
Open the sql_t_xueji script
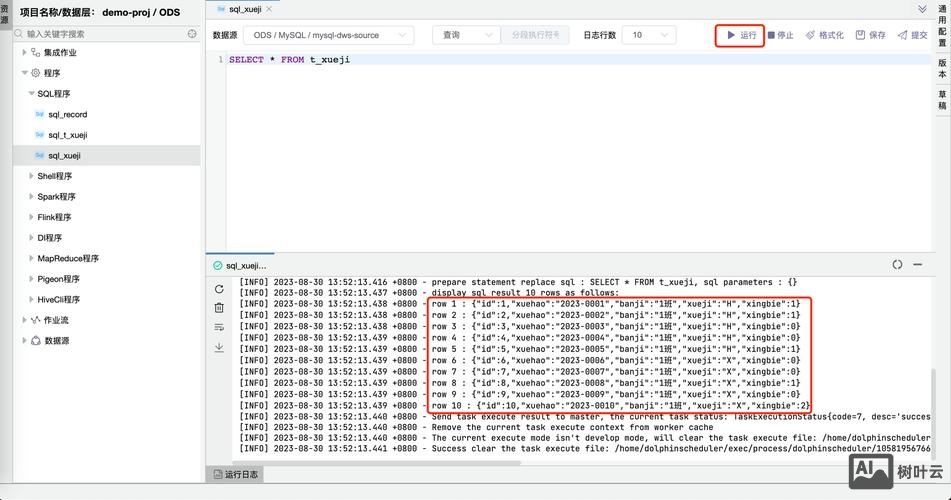point(67,135)
